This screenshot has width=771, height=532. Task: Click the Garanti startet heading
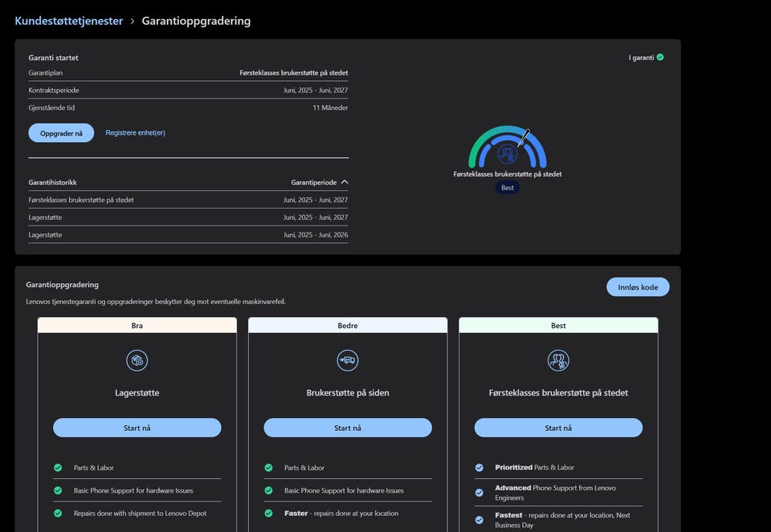[53, 58]
